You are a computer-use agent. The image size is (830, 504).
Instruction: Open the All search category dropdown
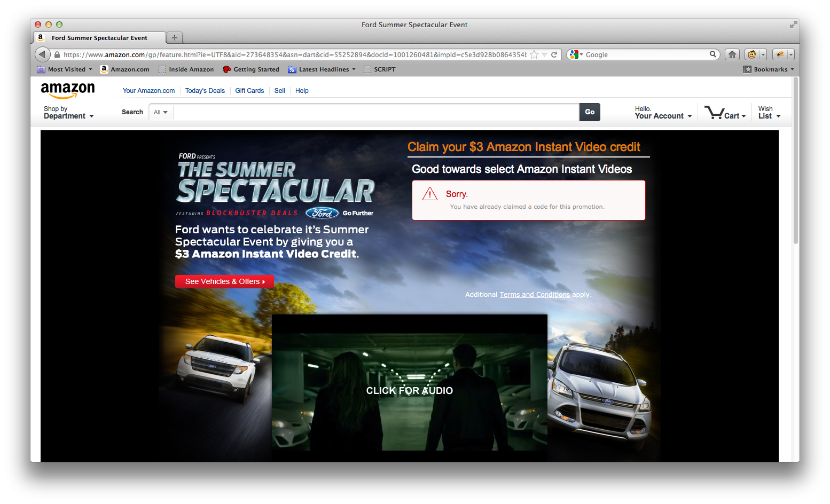point(161,112)
